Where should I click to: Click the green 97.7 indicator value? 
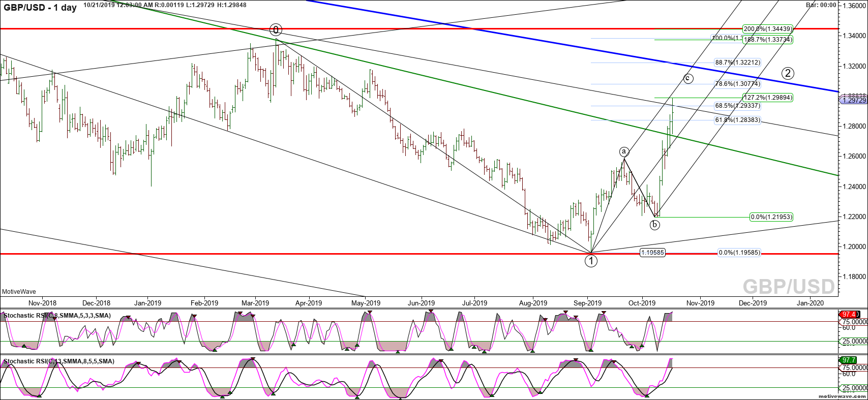[850, 360]
